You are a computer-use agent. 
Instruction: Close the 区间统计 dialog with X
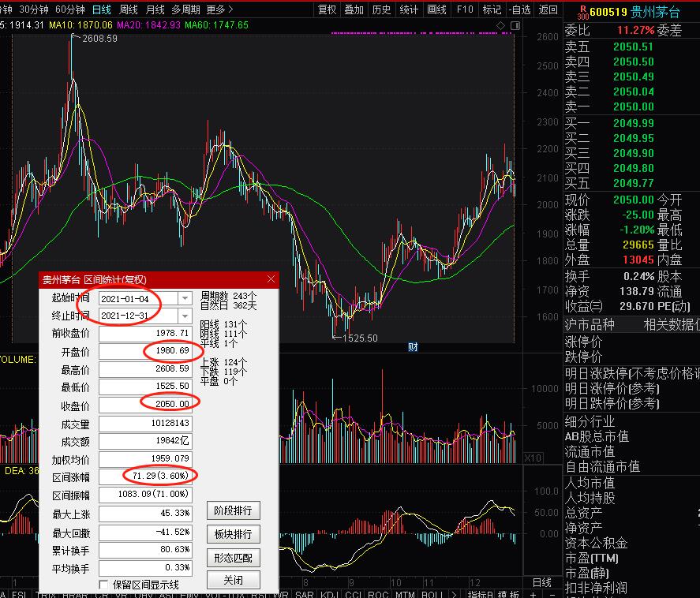click(x=271, y=279)
